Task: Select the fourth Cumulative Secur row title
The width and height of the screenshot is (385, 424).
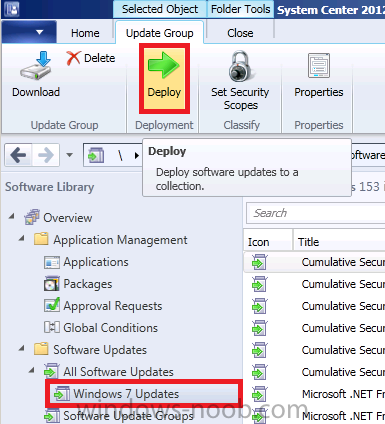Action: tap(343, 328)
